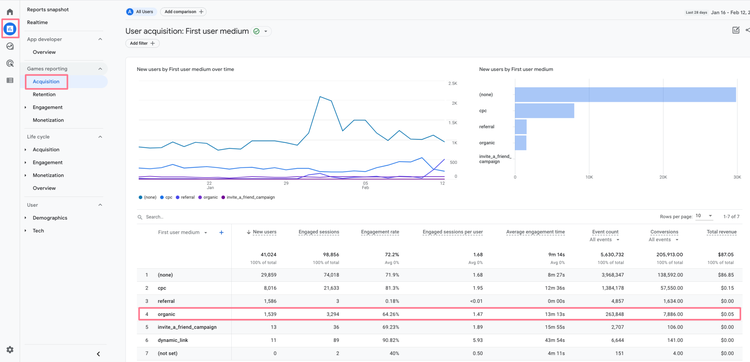
Task: Select Overview under App developer
Action: point(44,52)
